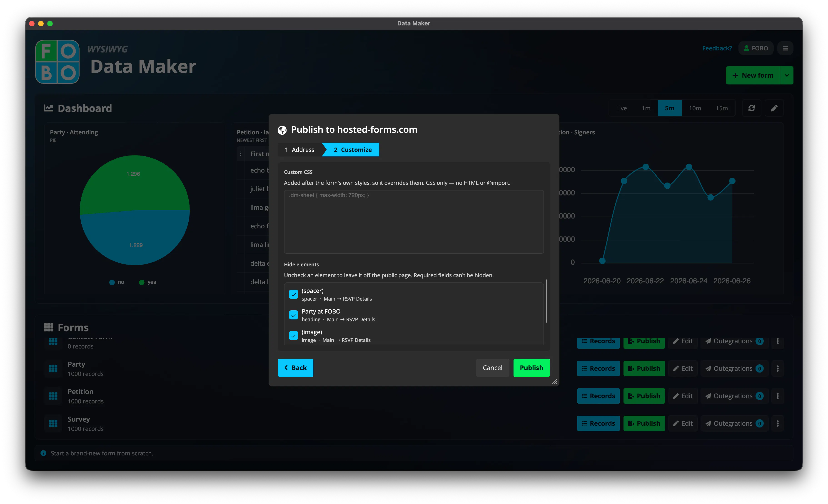Select the 5m refresh interval
The image size is (828, 504).
(669, 108)
